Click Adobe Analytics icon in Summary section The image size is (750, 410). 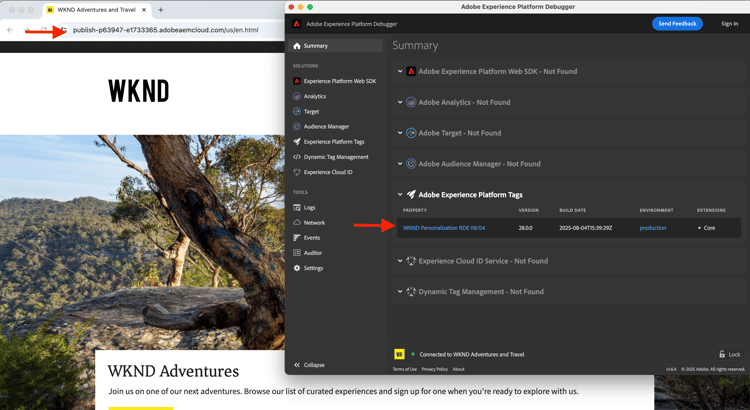(x=410, y=102)
